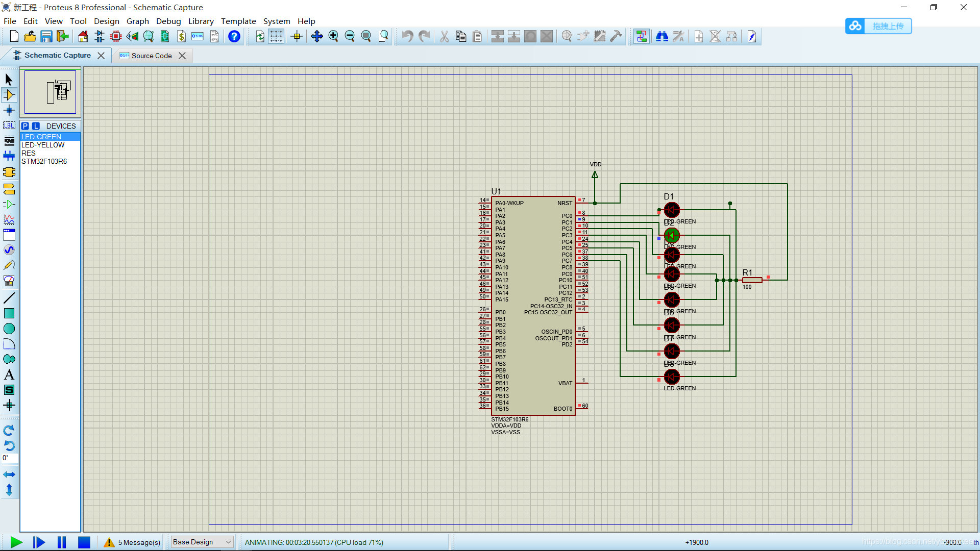The image size is (980, 551).
Task: Click the rotation angle input field
Action: point(10,458)
